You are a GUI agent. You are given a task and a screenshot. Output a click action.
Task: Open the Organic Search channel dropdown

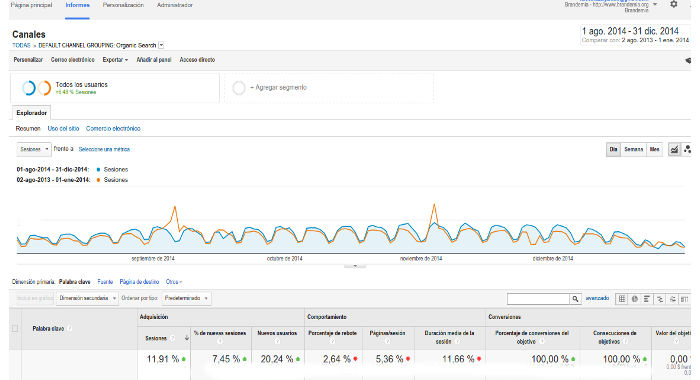click(161, 45)
